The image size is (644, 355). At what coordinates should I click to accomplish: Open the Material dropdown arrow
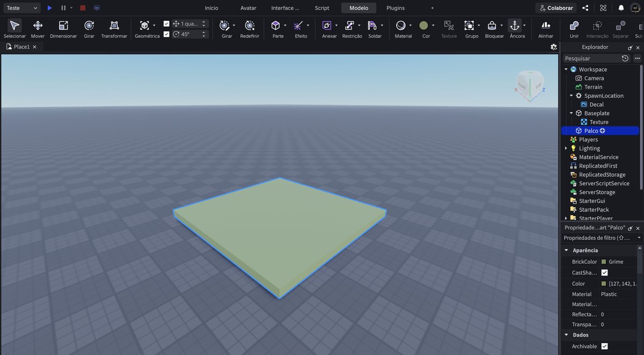[411, 25]
